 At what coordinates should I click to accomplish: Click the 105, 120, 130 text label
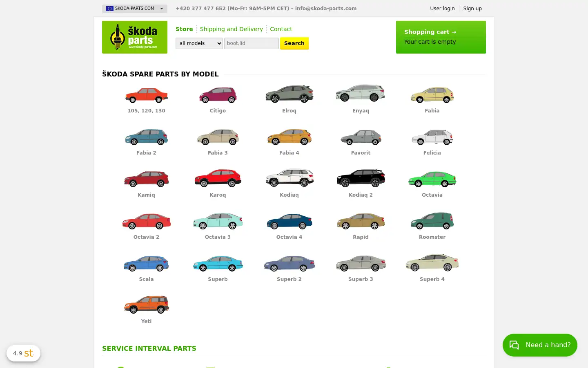pyautogui.click(x=146, y=111)
